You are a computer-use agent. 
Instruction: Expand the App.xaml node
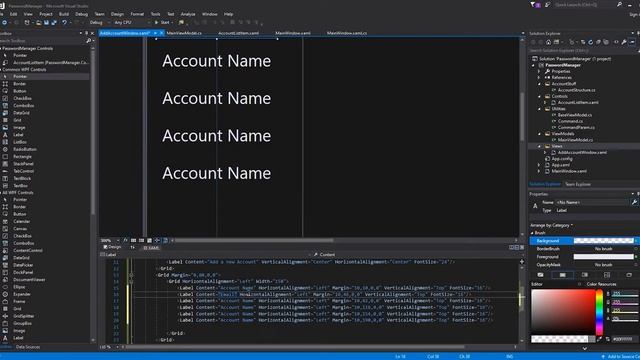click(540, 165)
